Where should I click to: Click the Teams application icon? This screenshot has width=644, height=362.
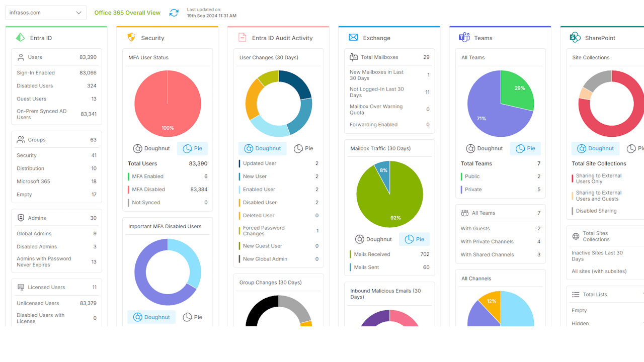(464, 37)
